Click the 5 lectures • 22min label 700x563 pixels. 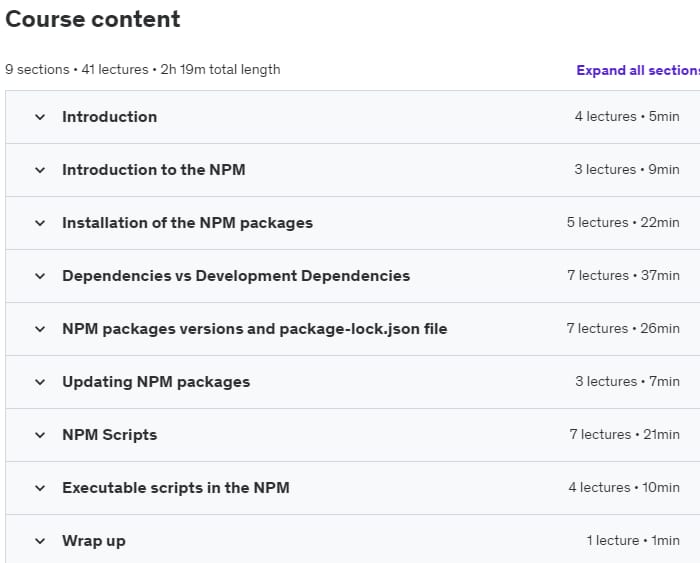click(623, 223)
